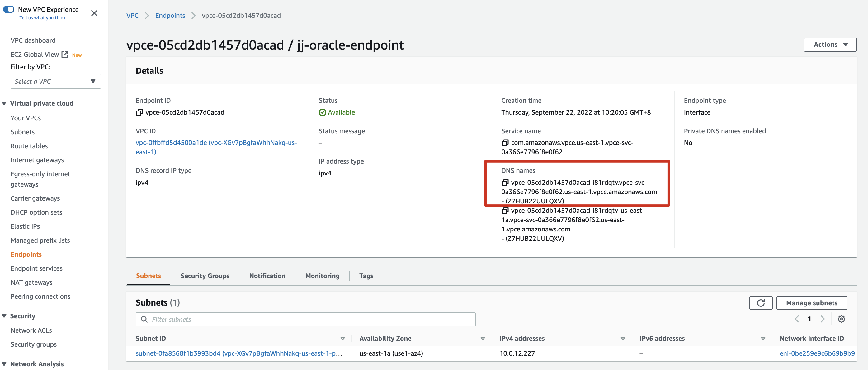Close the New VPC Experience banner
Screen dimensions: 868x370
[94, 13]
